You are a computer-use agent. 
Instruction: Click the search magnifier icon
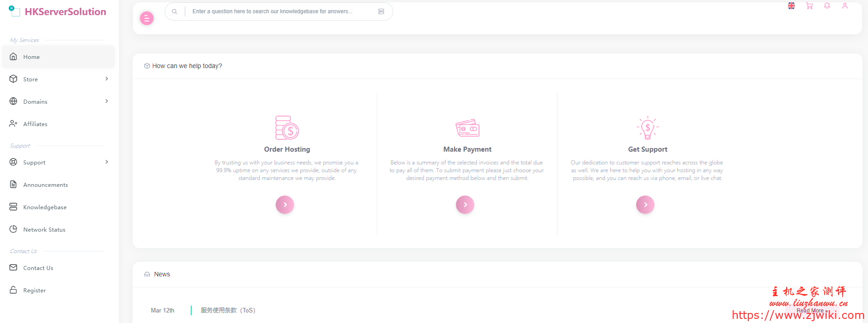(x=175, y=11)
